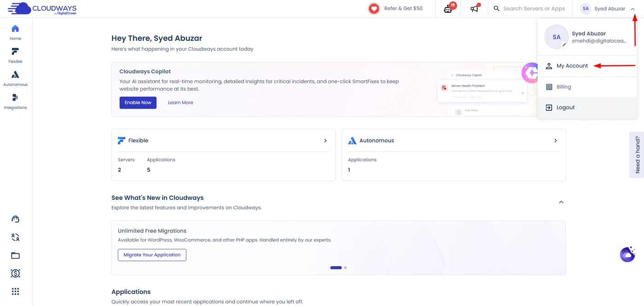This screenshot has height=306, width=644.
Task: Open Flexible in the left sidebar
Action: click(x=15, y=56)
